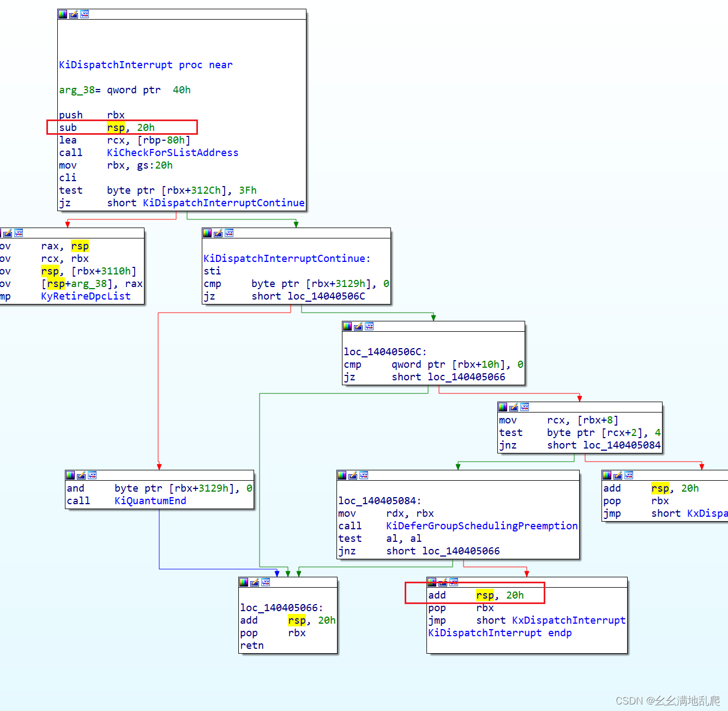Click pencil edit icon on KyRetireDpcList node
This screenshot has height=711, width=728.
(x=8, y=233)
